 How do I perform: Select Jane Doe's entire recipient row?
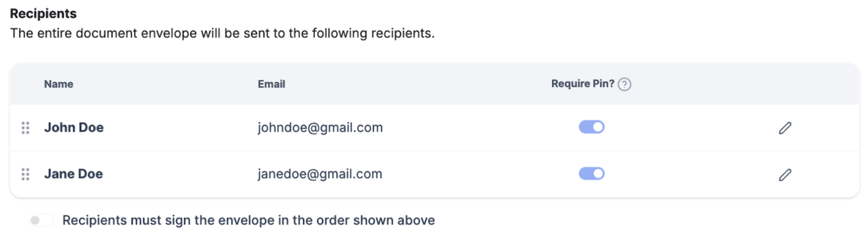pos(434,174)
